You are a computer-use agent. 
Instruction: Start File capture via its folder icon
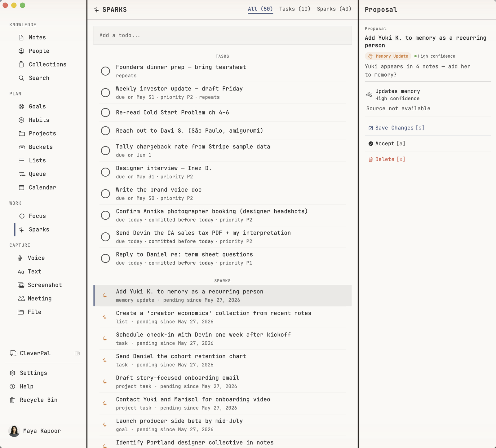click(x=20, y=312)
